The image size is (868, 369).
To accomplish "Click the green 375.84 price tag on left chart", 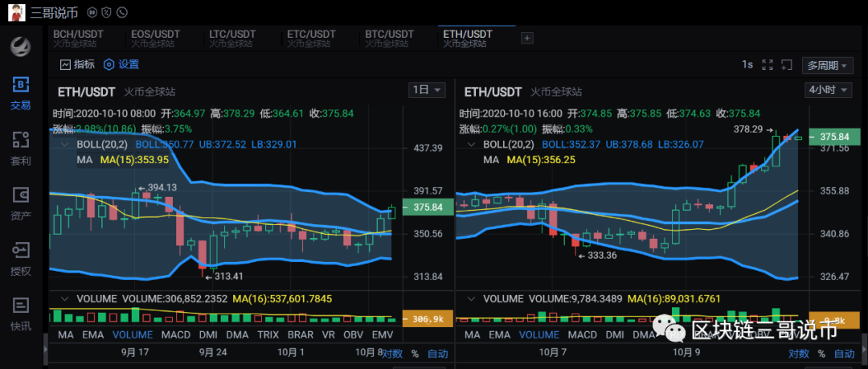I will pyautogui.click(x=428, y=207).
